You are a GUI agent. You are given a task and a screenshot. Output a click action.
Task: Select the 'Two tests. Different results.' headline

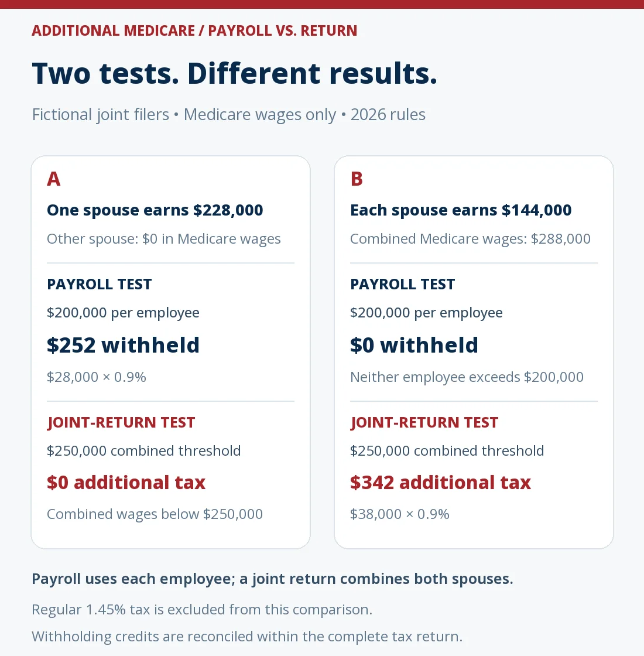point(235,73)
